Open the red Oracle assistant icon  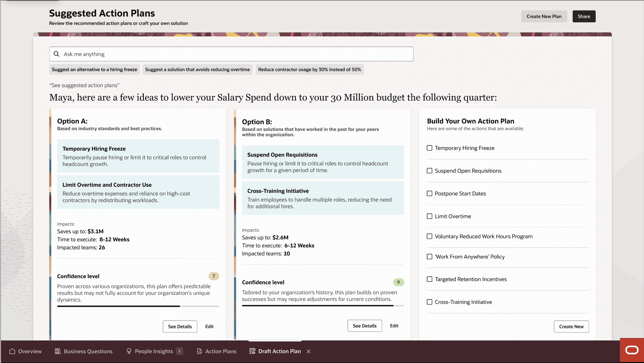[x=632, y=350]
